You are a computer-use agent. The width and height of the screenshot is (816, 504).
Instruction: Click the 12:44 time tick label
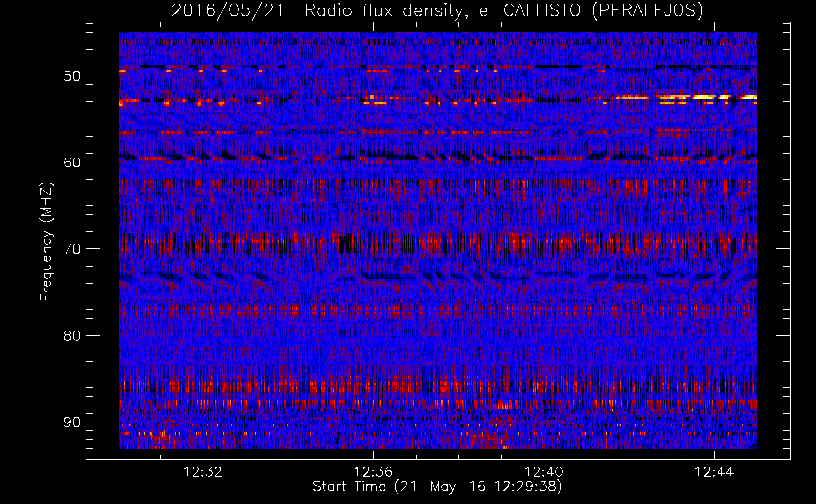(x=714, y=472)
